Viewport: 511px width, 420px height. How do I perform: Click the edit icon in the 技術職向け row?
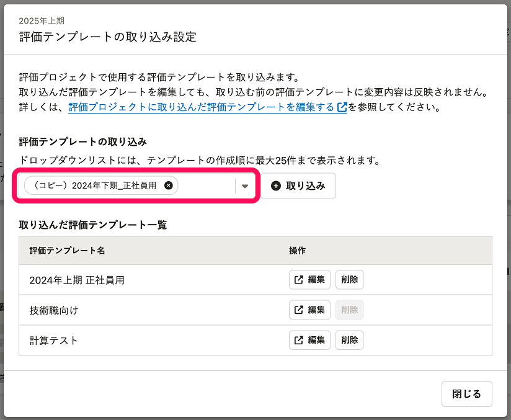pyautogui.click(x=299, y=310)
